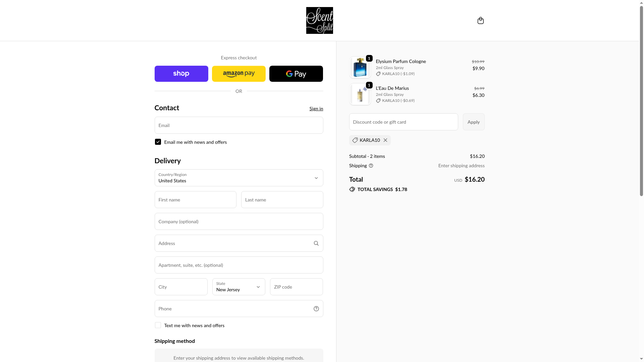Click the Shipping info question mark icon
644x362 pixels.
pyautogui.click(x=371, y=166)
